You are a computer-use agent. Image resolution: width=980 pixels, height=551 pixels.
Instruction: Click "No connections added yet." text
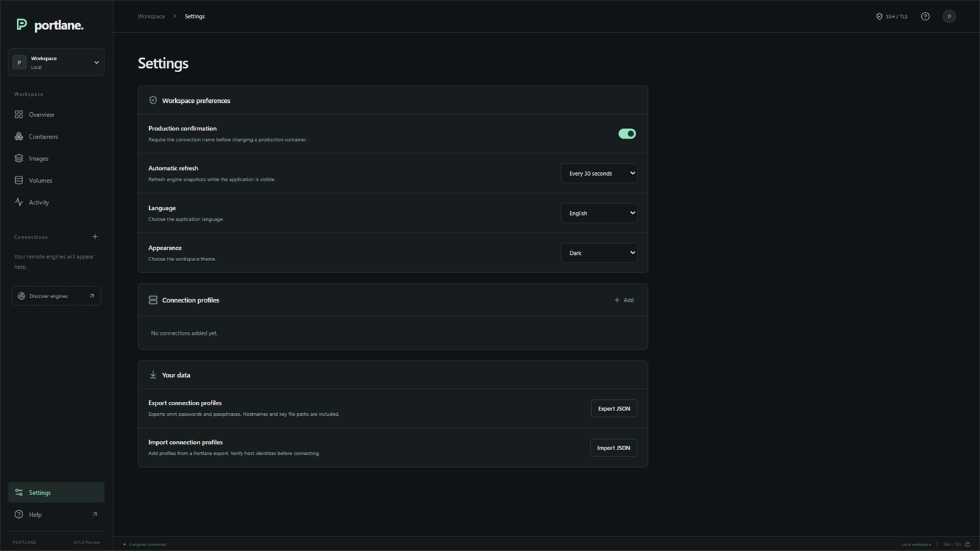click(184, 333)
